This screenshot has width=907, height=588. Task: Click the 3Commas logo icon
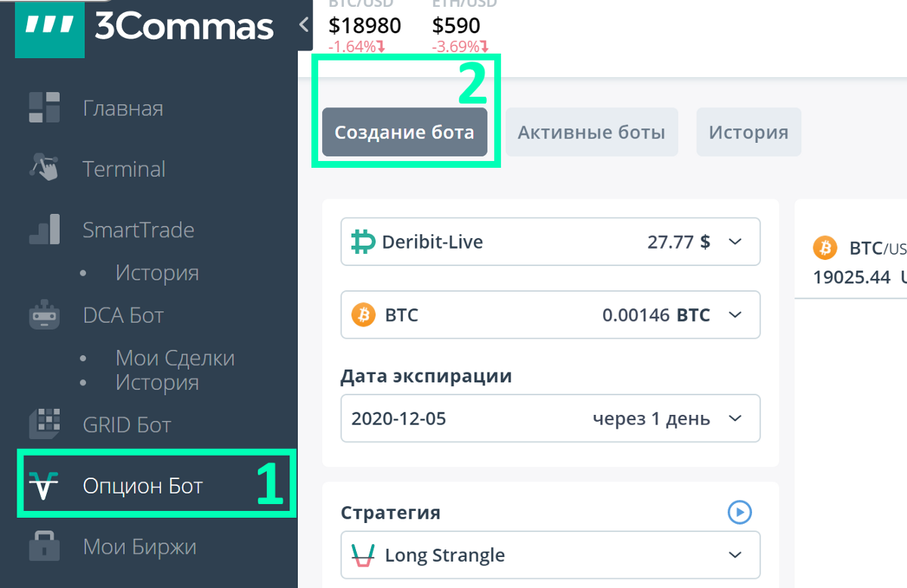click(50, 26)
